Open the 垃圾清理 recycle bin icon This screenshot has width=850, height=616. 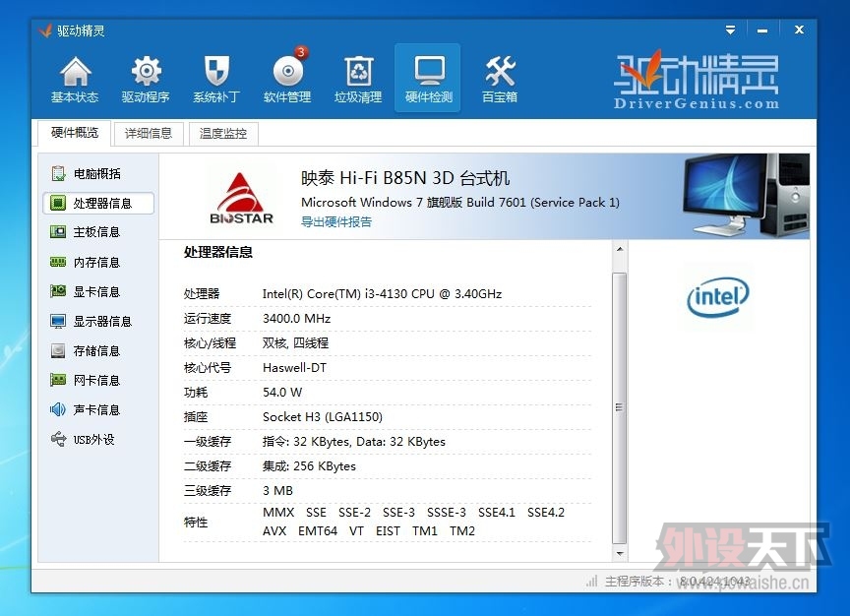click(x=358, y=71)
